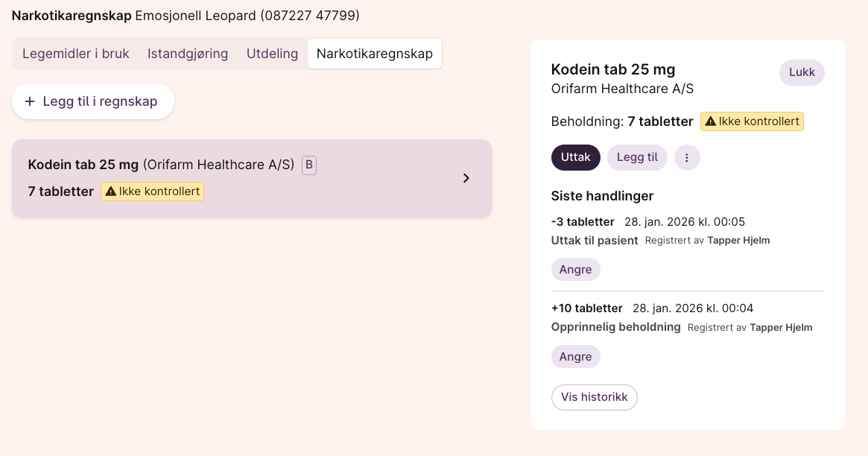Click warning icon beside Beholdning in panel
The height and width of the screenshot is (456, 868).
(711, 121)
